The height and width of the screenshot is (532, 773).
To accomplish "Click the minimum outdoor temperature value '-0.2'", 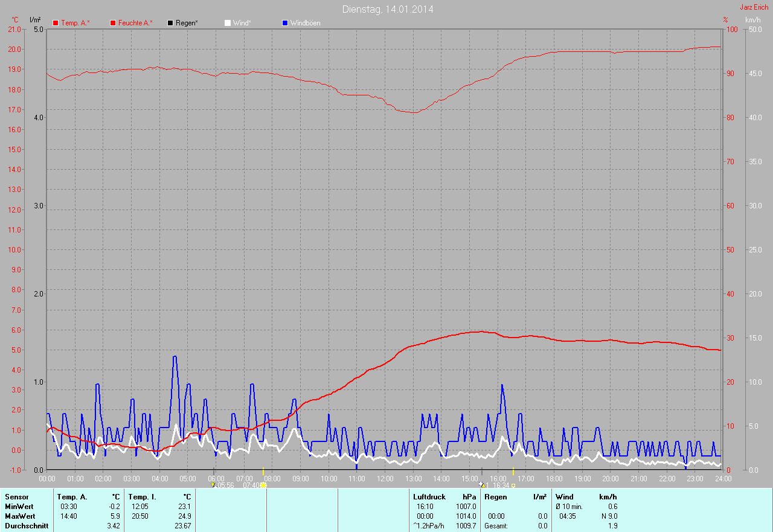I will click(114, 506).
